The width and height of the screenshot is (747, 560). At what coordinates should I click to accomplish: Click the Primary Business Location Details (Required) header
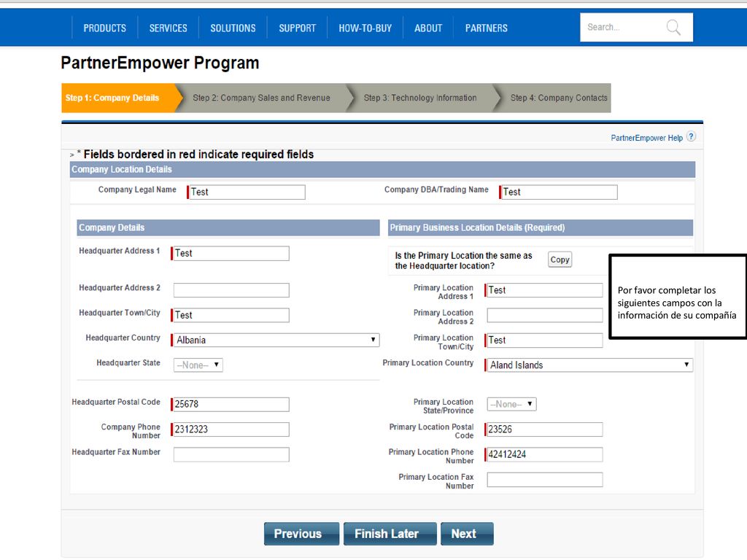pos(541,227)
